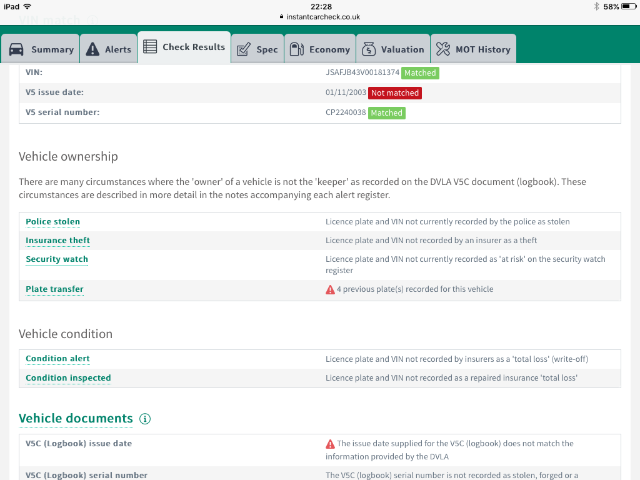Click the Security watch link
The image size is (640, 480).
(57, 260)
